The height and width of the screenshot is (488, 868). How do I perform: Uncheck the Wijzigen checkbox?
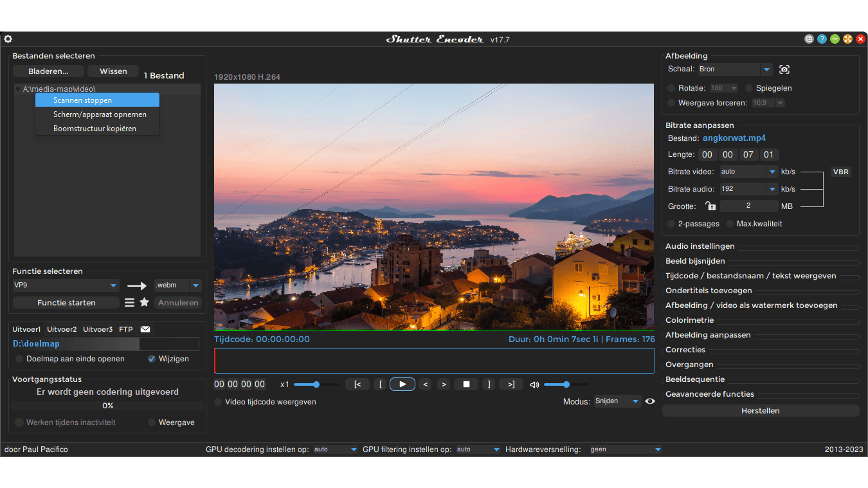(152, 359)
